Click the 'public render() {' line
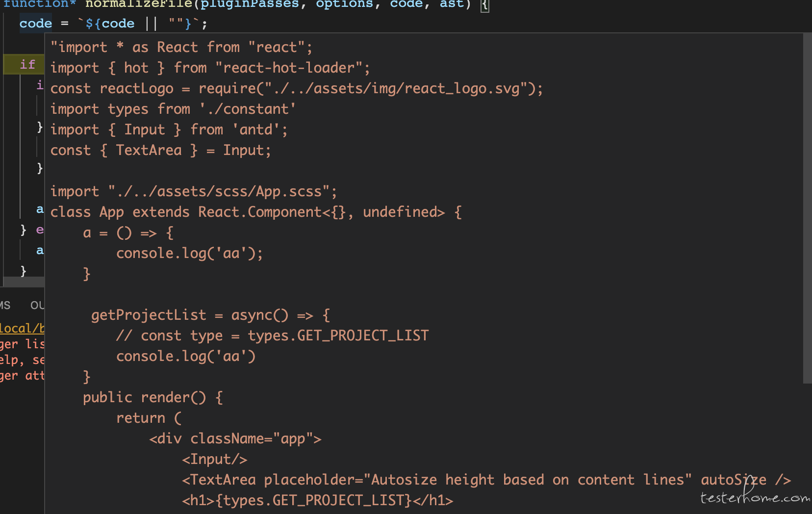812x514 pixels. tap(153, 397)
